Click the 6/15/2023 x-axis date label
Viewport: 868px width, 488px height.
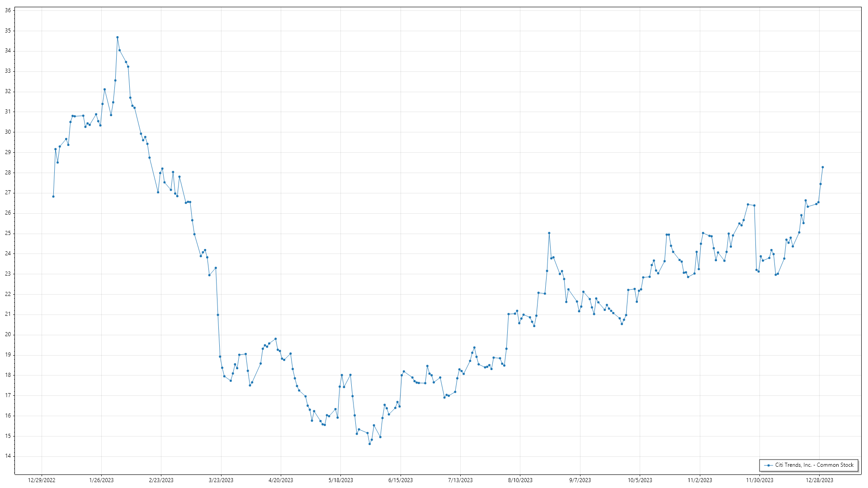click(x=401, y=480)
